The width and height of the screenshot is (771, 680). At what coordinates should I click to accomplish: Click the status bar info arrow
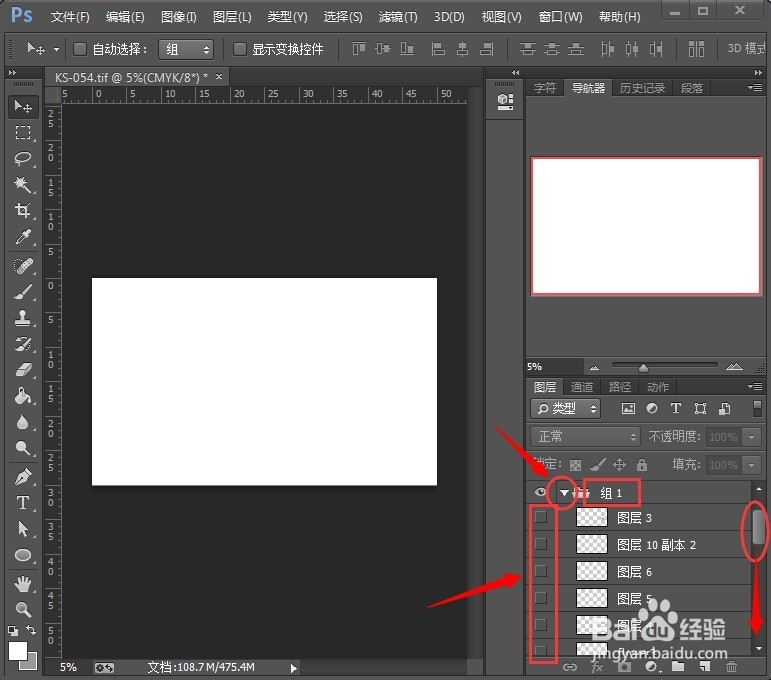pyautogui.click(x=294, y=668)
